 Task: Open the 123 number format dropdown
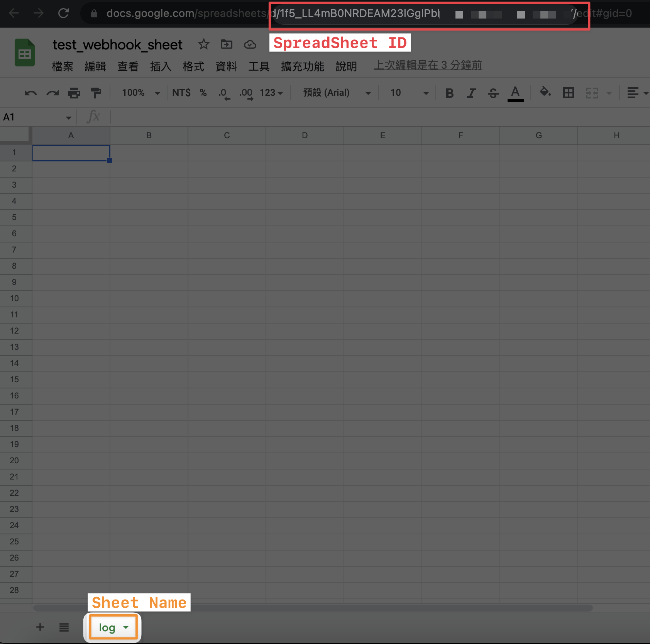[x=271, y=93]
